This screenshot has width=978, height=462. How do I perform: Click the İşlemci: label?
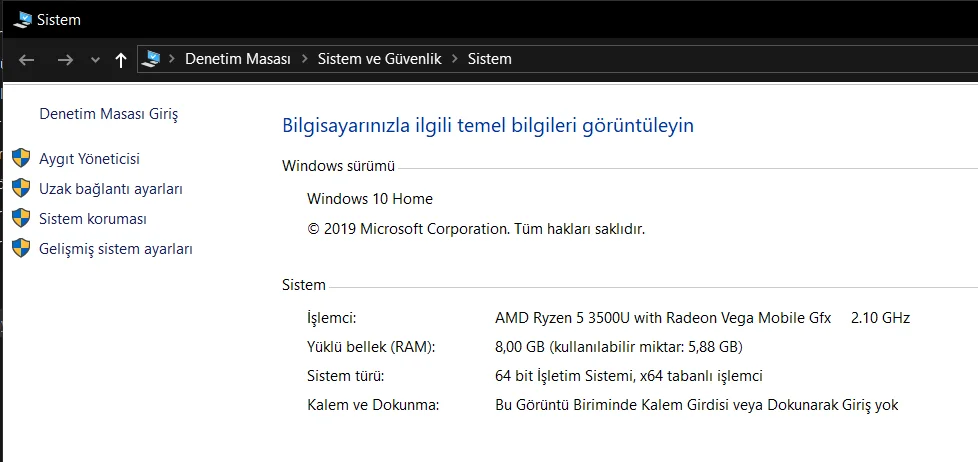click(332, 319)
